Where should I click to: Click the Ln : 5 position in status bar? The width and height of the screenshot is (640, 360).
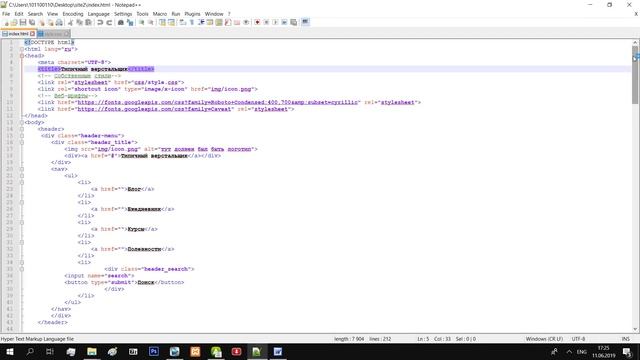pyautogui.click(x=423, y=339)
